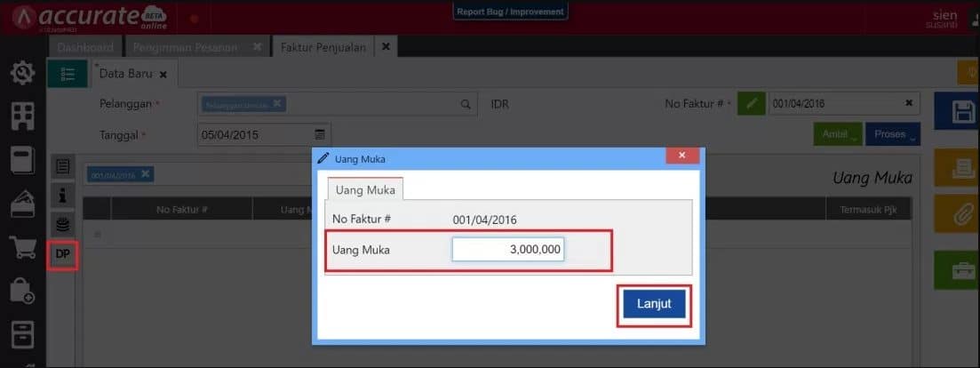Expand the Proses dropdown button
Screen dimensions: 980x368
coord(893,135)
